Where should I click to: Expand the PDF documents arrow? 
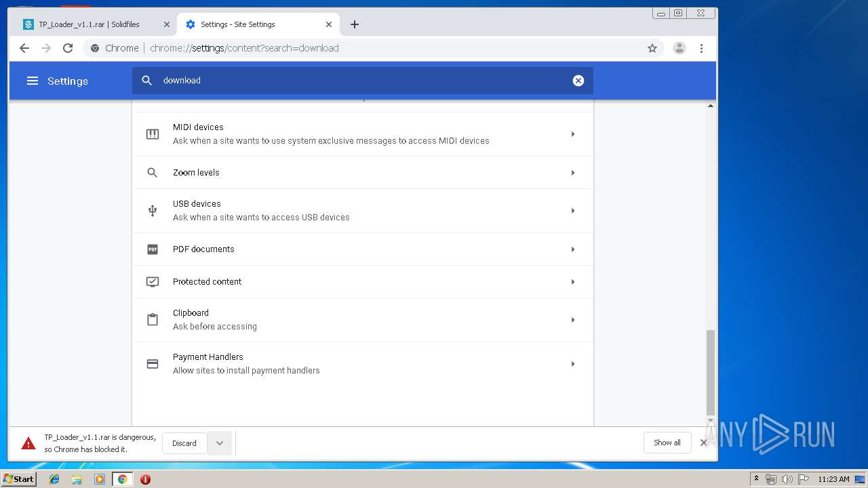(x=573, y=249)
